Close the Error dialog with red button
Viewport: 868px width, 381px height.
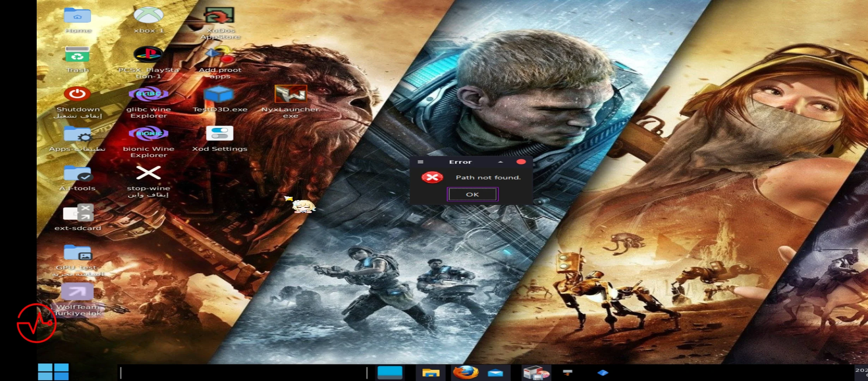point(521,162)
